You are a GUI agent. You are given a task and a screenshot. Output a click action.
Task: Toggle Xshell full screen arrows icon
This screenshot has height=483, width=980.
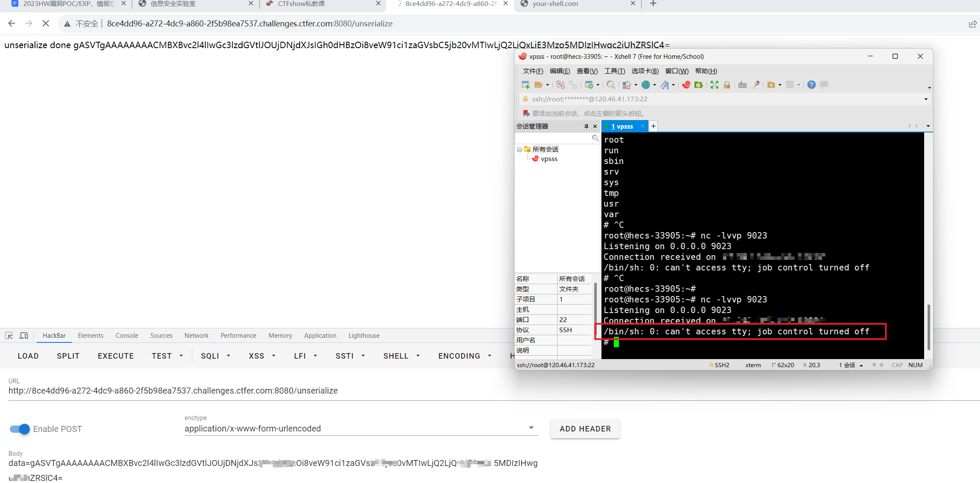click(x=714, y=85)
